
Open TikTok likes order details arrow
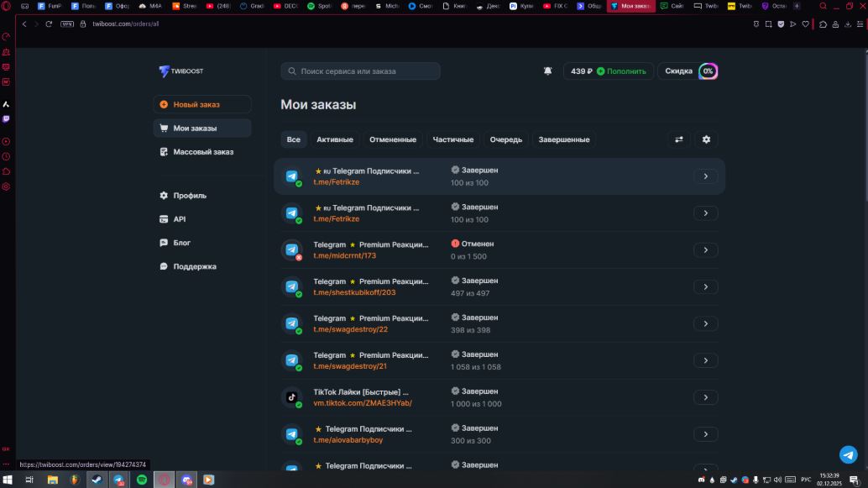coord(705,398)
